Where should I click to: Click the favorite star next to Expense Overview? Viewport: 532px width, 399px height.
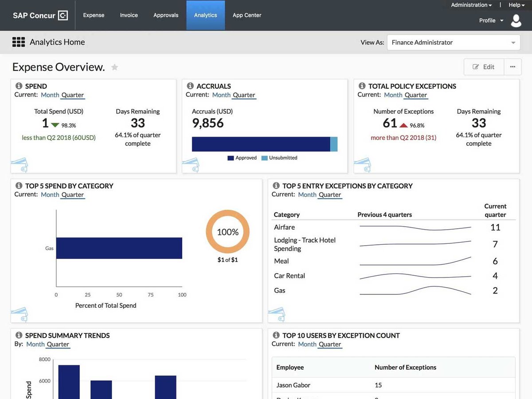(x=114, y=67)
